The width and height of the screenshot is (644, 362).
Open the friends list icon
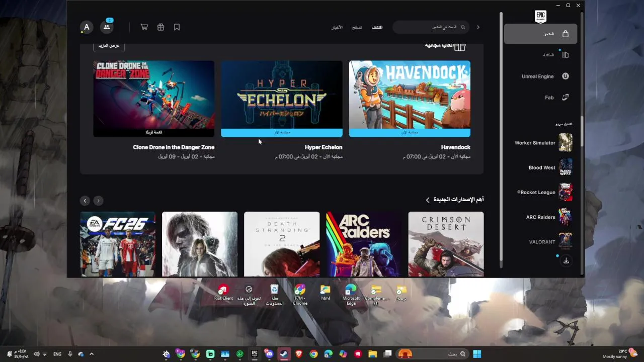coord(106,27)
